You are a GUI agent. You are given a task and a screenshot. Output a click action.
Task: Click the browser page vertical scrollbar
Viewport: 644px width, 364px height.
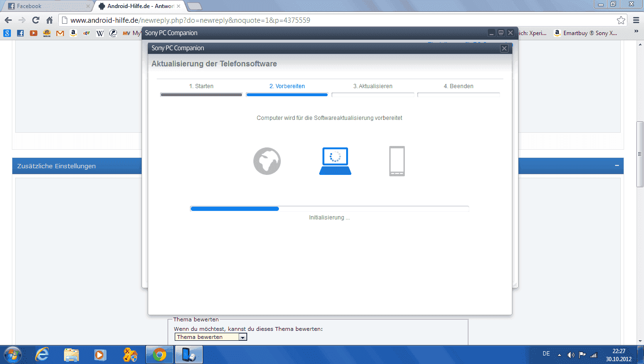[x=640, y=155]
